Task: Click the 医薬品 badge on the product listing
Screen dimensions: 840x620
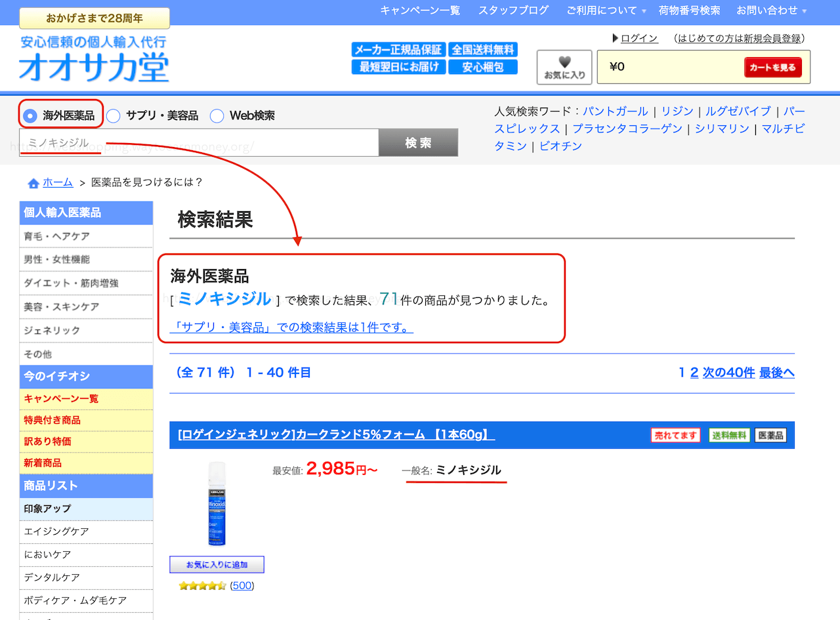Action: [770, 435]
